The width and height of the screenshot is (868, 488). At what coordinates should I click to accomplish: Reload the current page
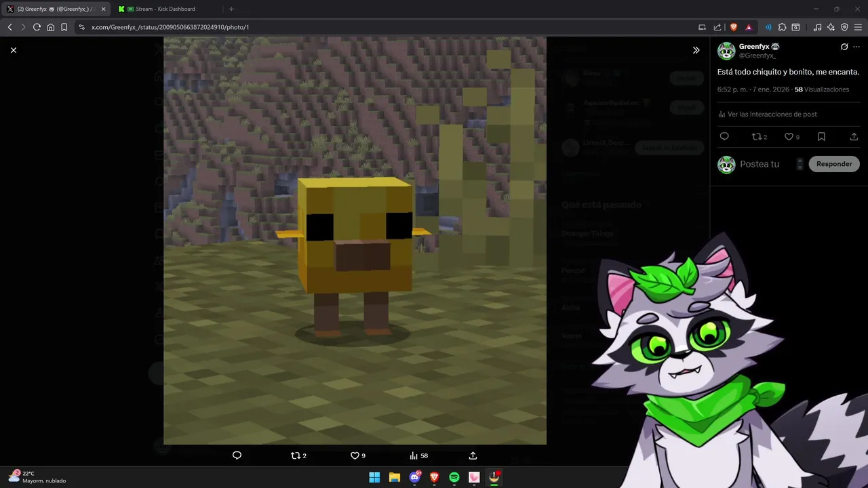pos(37,27)
